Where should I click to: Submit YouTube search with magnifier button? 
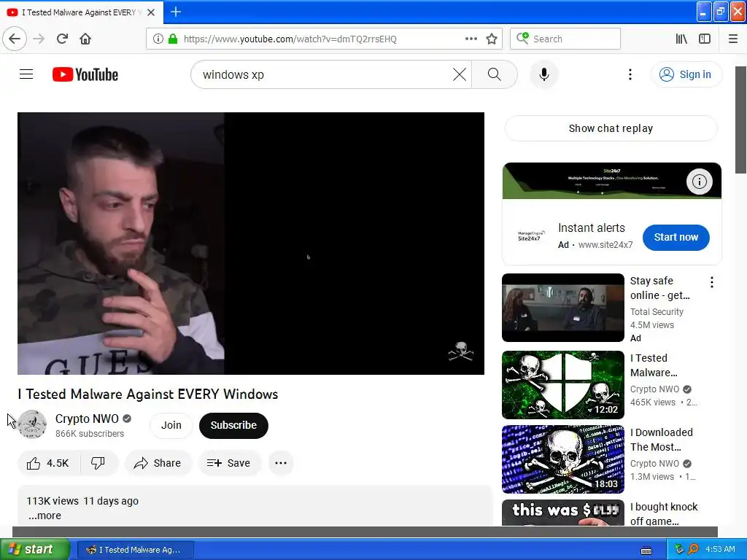494,74
